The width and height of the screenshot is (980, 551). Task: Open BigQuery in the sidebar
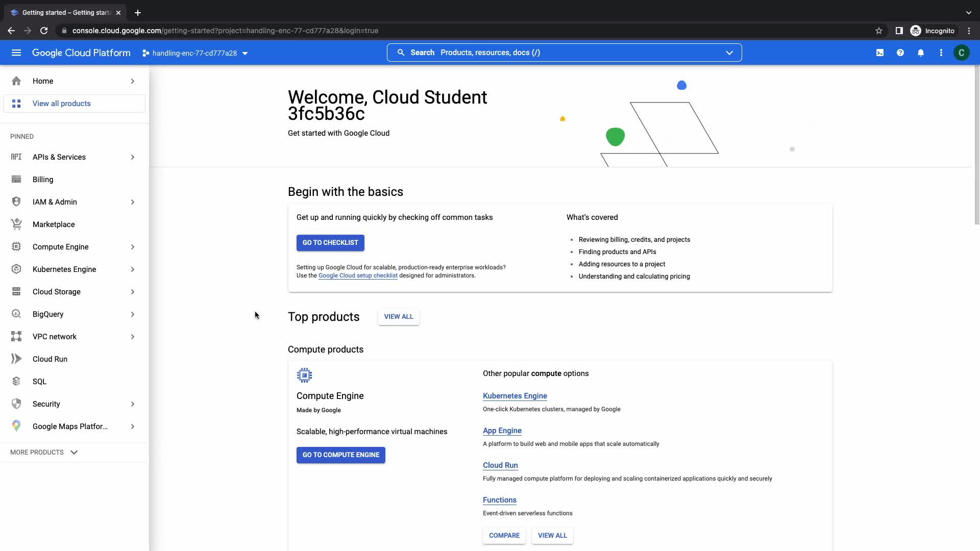coord(48,314)
